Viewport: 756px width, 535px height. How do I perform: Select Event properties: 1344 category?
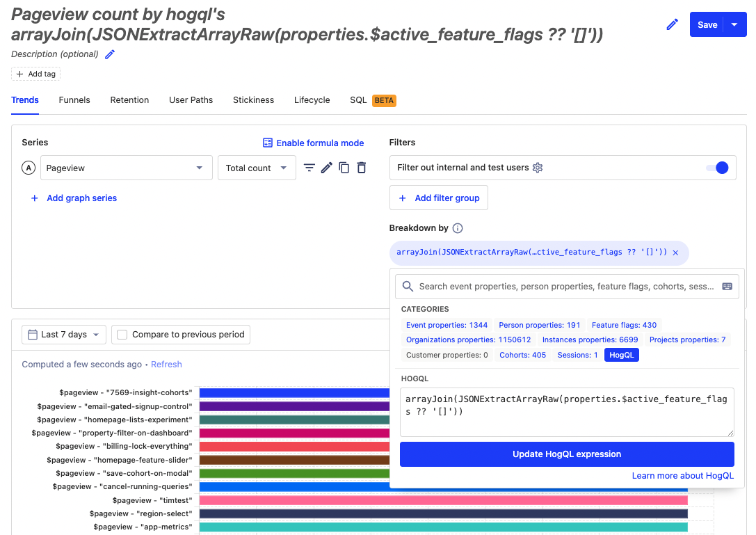447,325
